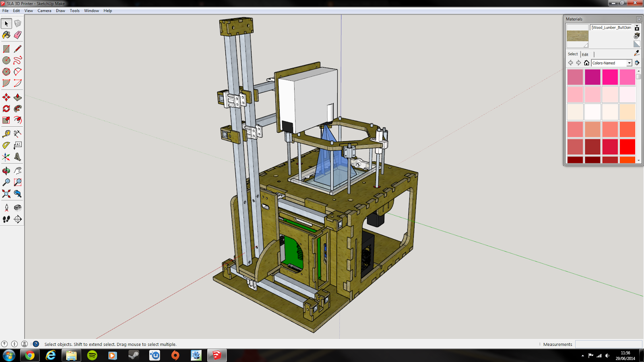Viewport: 644px width, 362px height.
Task: Choose the Zoom magnifier tool
Action: (6, 182)
